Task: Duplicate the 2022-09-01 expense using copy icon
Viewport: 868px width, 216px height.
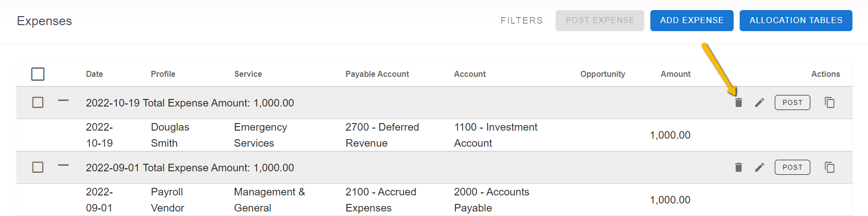Action: point(830,167)
